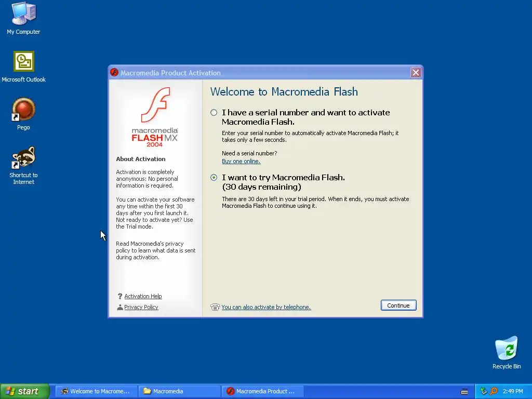This screenshot has height=399, width=532.
Task: Open the Activation Help link
Action: click(x=143, y=296)
